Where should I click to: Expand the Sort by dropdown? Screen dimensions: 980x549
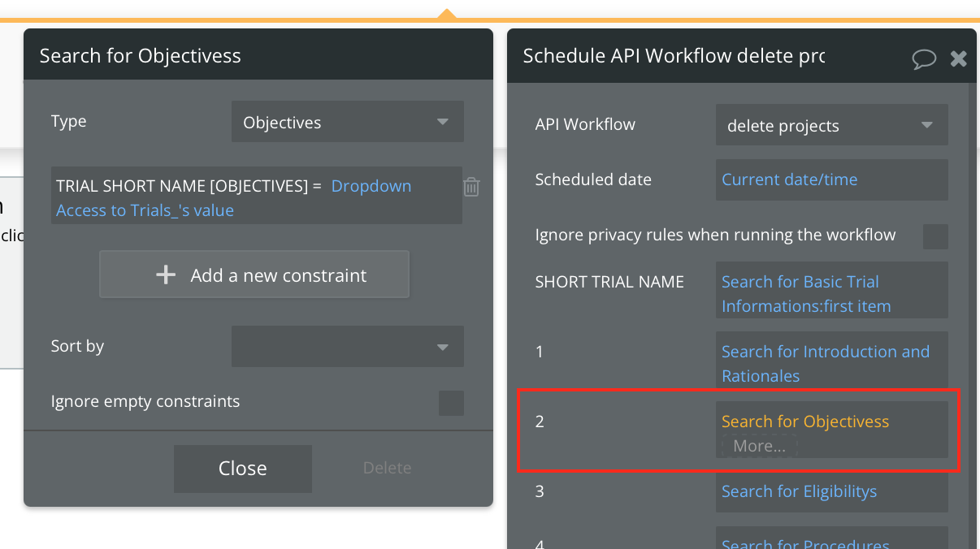347,347
